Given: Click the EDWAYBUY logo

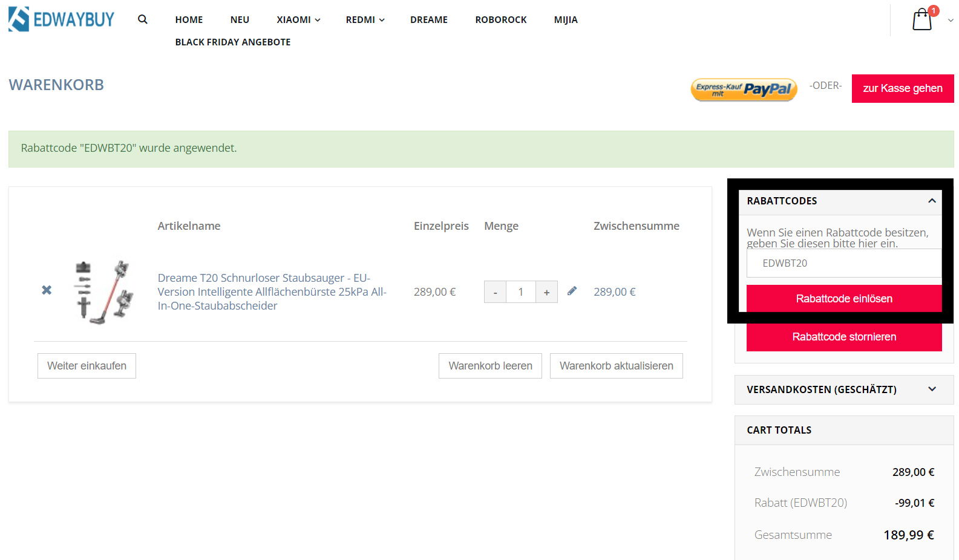Looking at the screenshot, I should pos(61,19).
